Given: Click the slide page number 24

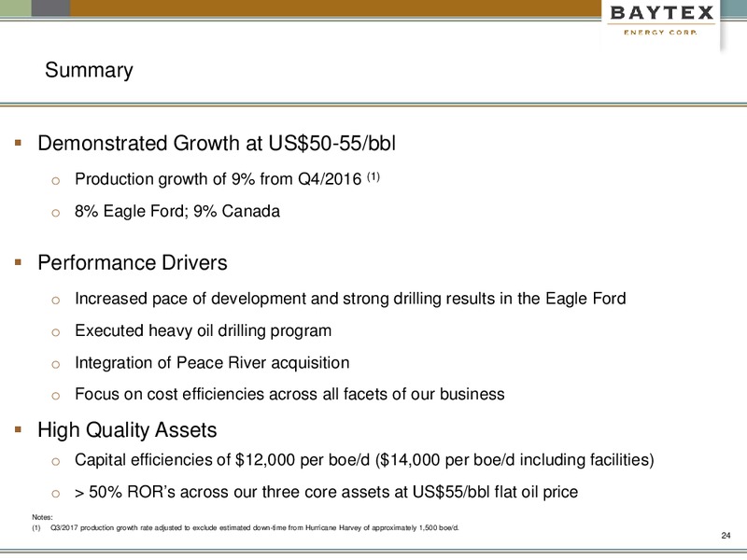Looking at the screenshot, I should point(726,535).
